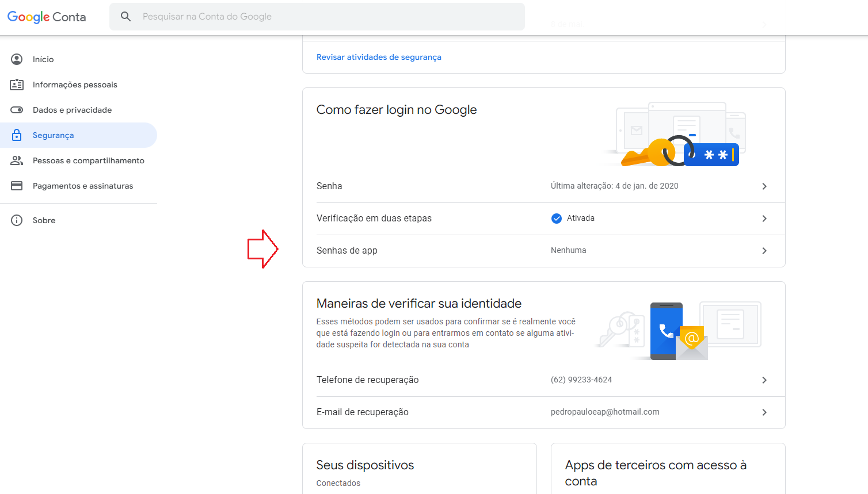Click pedropauloeap@hotmail.com text
The image size is (868, 494).
pos(605,412)
